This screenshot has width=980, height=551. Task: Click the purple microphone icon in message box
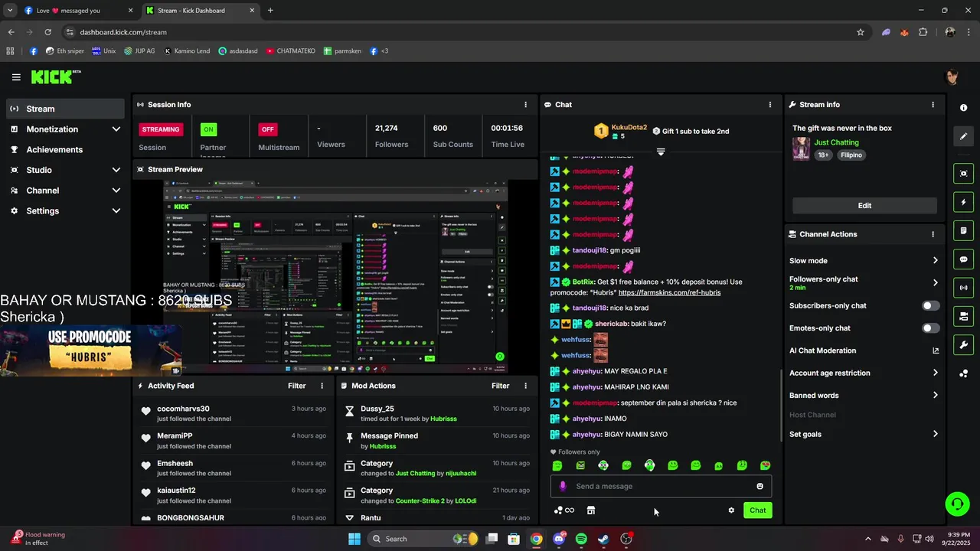pyautogui.click(x=563, y=487)
